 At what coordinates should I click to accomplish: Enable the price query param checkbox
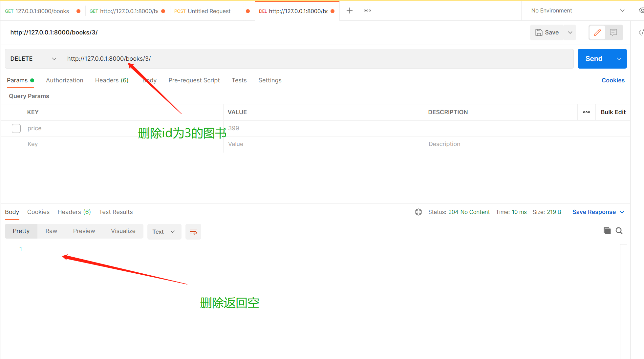16,128
